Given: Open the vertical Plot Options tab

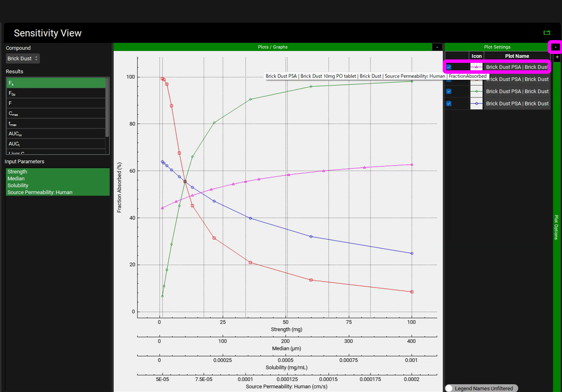Looking at the screenshot, I should [x=557, y=227].
